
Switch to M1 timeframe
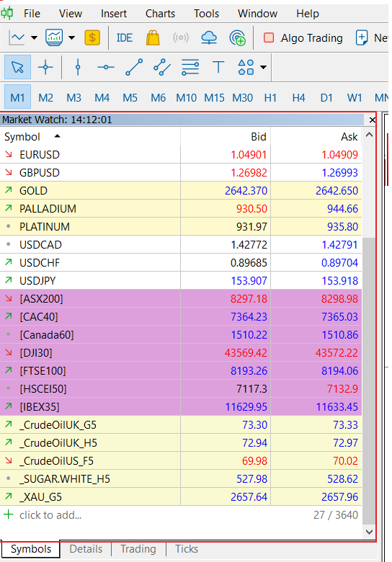(17, 97)
